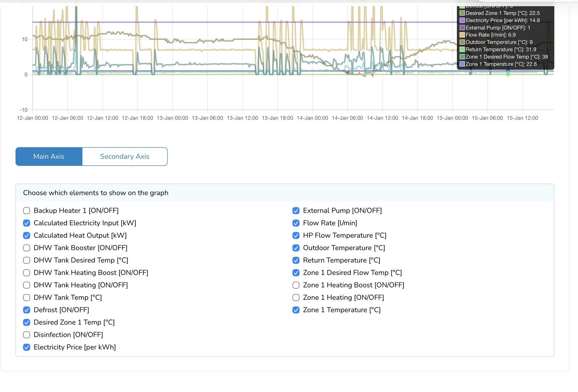Disable Calculated Heat Output [kW] series
This screenshot has width=578, height=392.
(26, 236)
